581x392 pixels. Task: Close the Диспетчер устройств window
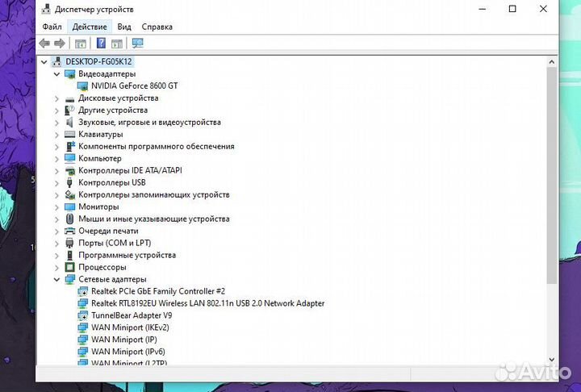543,9
